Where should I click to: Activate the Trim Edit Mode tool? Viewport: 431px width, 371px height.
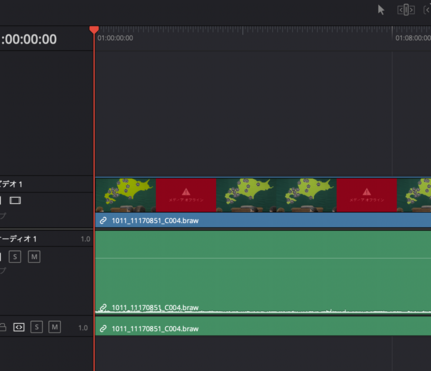coord(406,10)
